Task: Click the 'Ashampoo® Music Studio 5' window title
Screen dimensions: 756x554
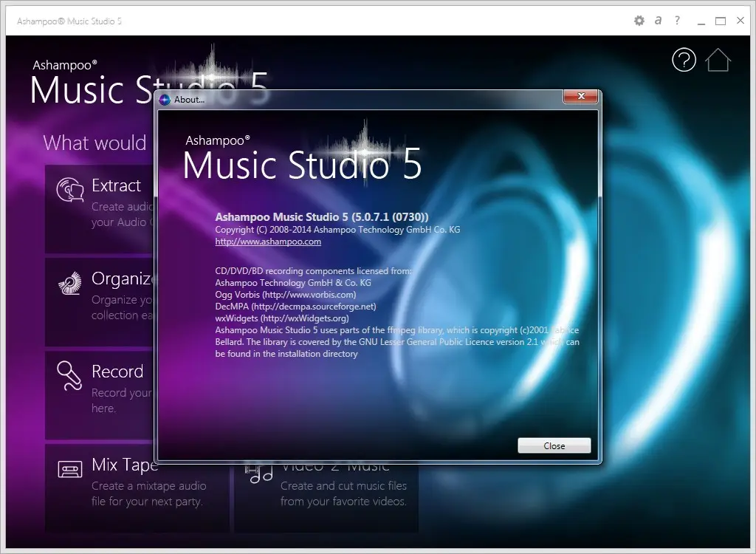Action: coord(69,21)
